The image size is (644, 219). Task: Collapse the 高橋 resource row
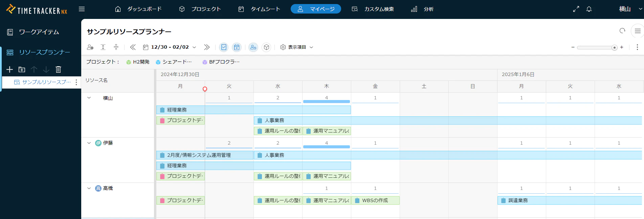click(89, 188)
